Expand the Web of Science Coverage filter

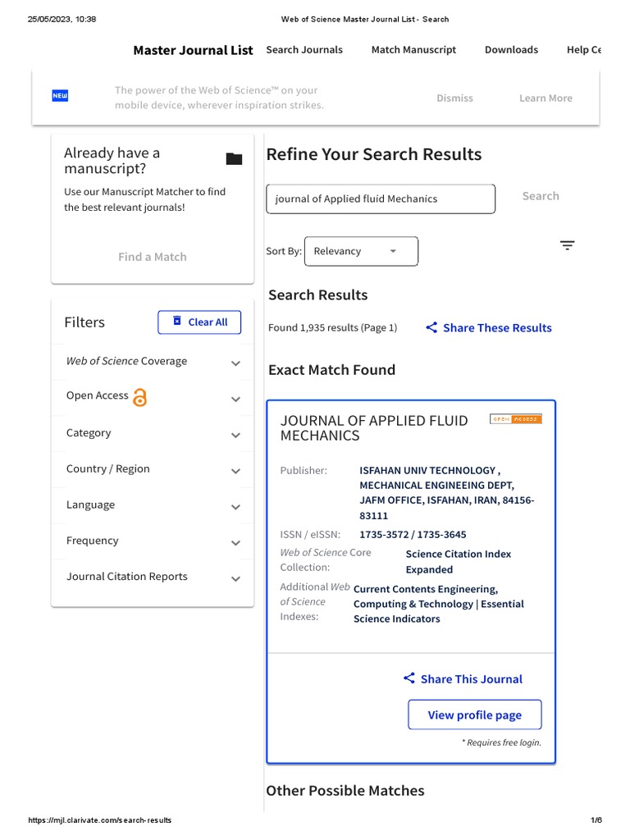pos(235,363)
